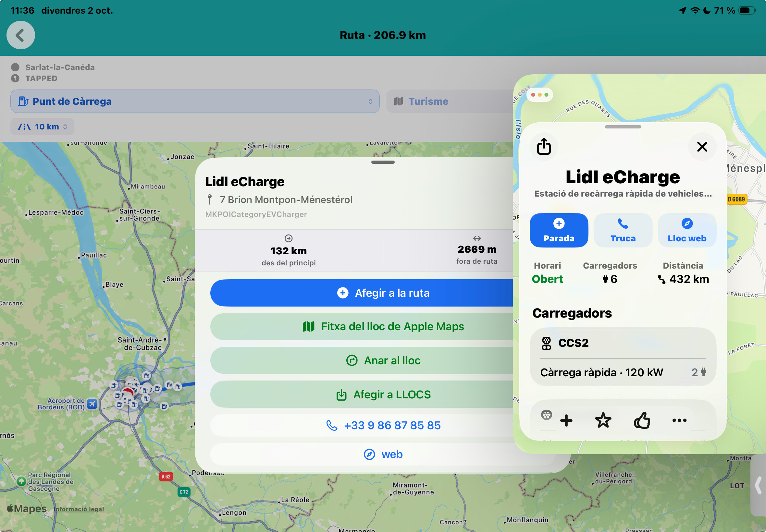Click the three colored dots window control
The height and width of the screenshot is (532, 766).
(539, 95)
